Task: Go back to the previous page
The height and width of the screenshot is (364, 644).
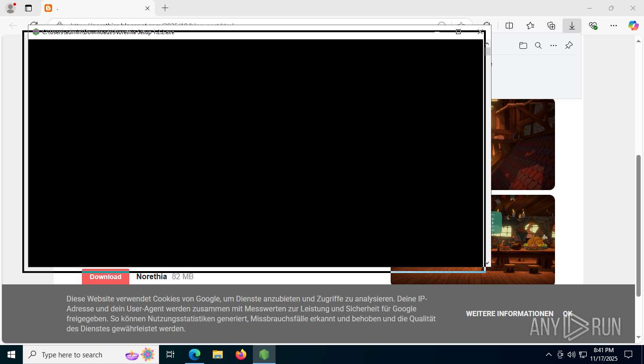Action: point(13,26)
